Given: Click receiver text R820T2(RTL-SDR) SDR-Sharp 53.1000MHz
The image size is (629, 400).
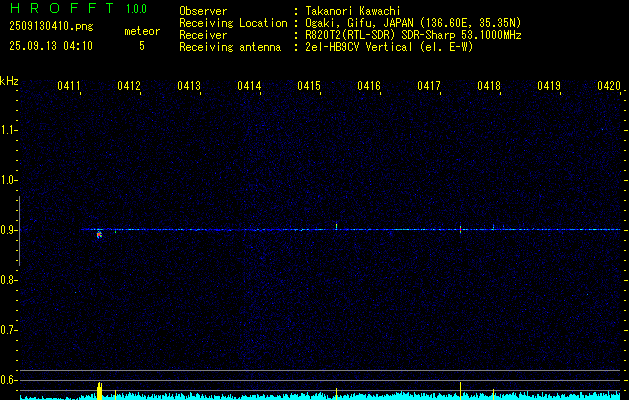Looking at the screenshot, I should coord(413,35).
